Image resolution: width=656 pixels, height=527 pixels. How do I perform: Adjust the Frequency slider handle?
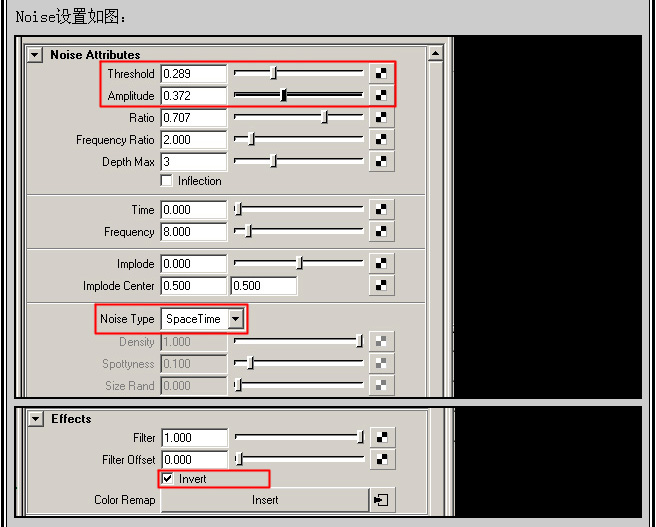point(248,231)
